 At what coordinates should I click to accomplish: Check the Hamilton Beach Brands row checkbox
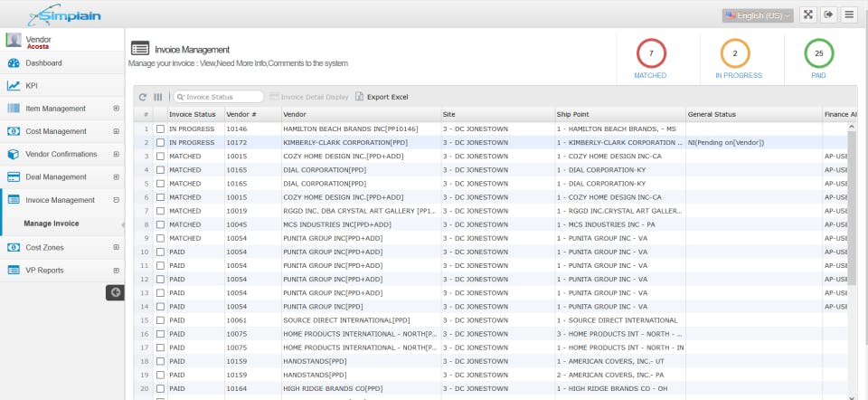(x=160, y=129)
